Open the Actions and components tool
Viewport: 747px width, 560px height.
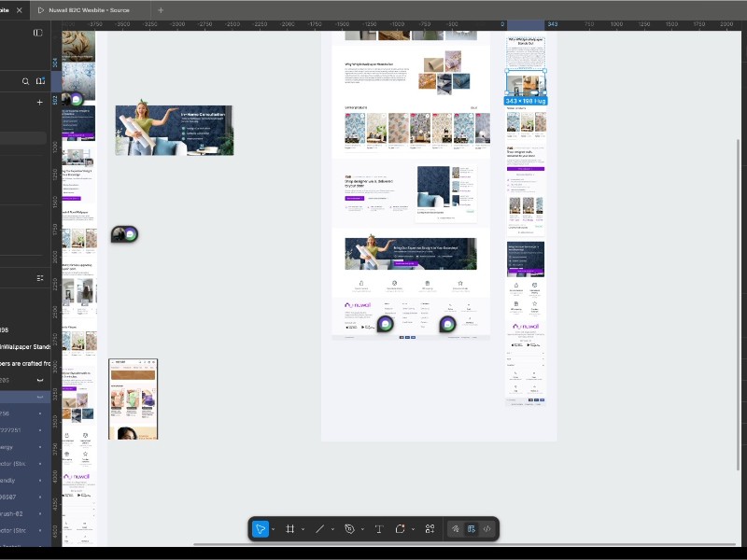[x=430, y=529]
